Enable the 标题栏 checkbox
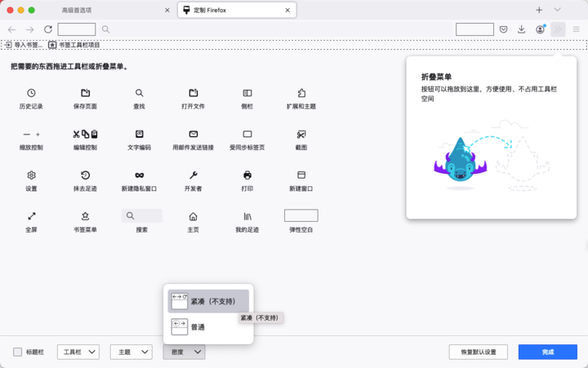 (x=18, y=352)
